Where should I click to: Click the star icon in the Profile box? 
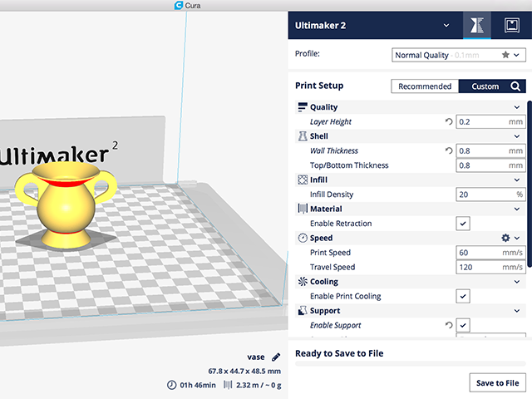505,55
